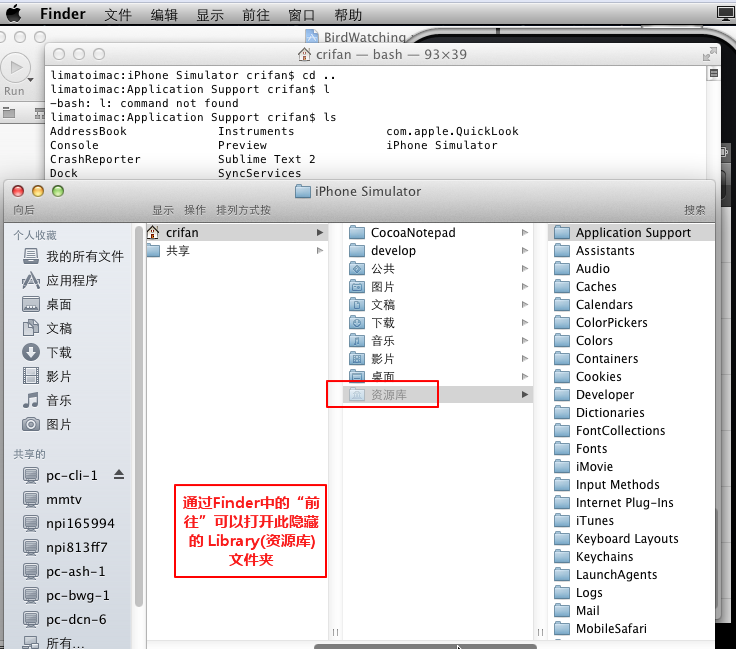
Task: Click the terminal fullscreen arrows icon
Action: pyautogui.click(x=709, y=54)
